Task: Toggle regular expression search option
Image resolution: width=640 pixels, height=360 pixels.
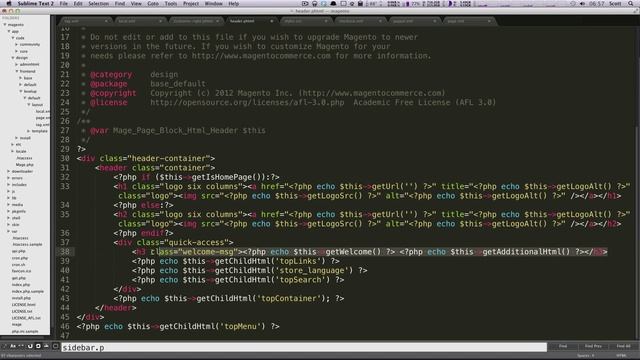Action: coord(5,346)
